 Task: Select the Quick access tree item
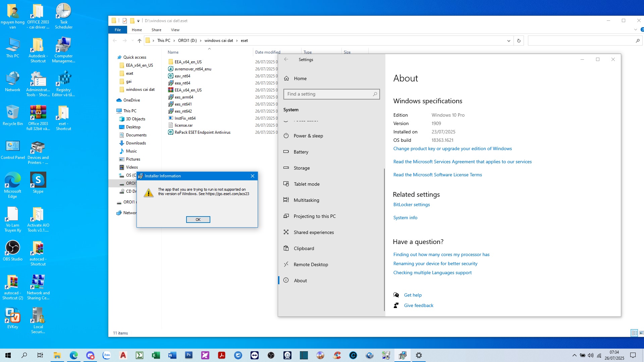(x=135, y=57)
